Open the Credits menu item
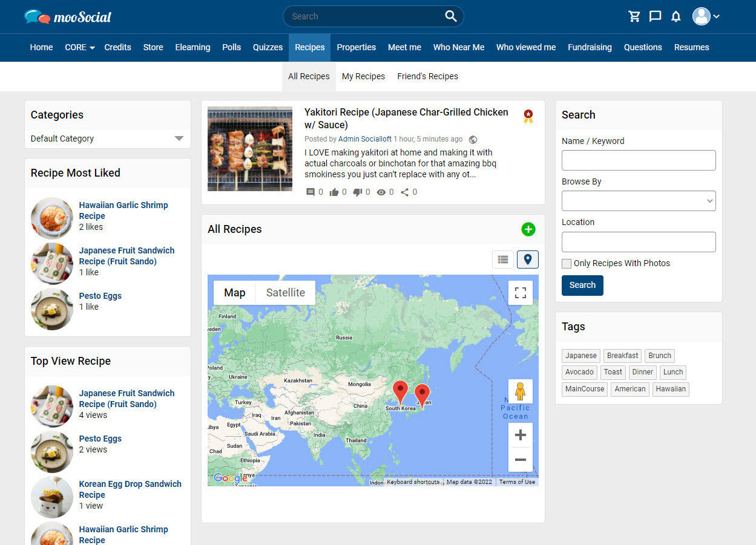 click(x=117, y=47)
